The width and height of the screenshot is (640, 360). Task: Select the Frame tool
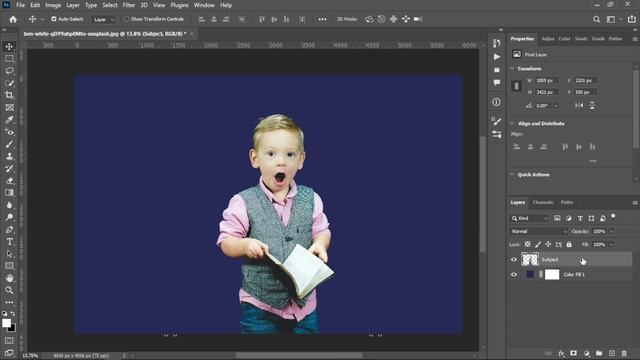(x=9, y=108)
